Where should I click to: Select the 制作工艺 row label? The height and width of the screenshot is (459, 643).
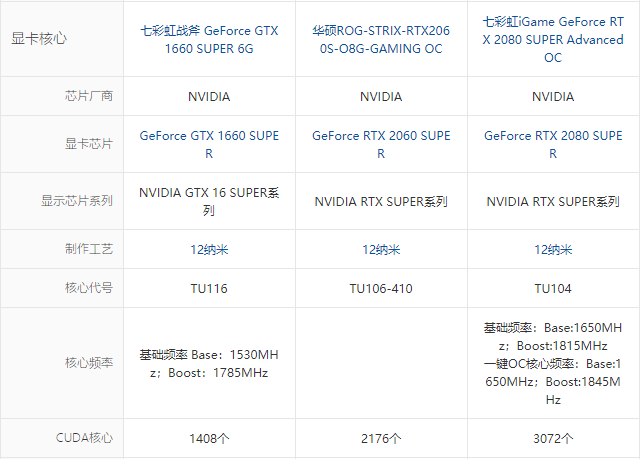(x=88, y=250)
